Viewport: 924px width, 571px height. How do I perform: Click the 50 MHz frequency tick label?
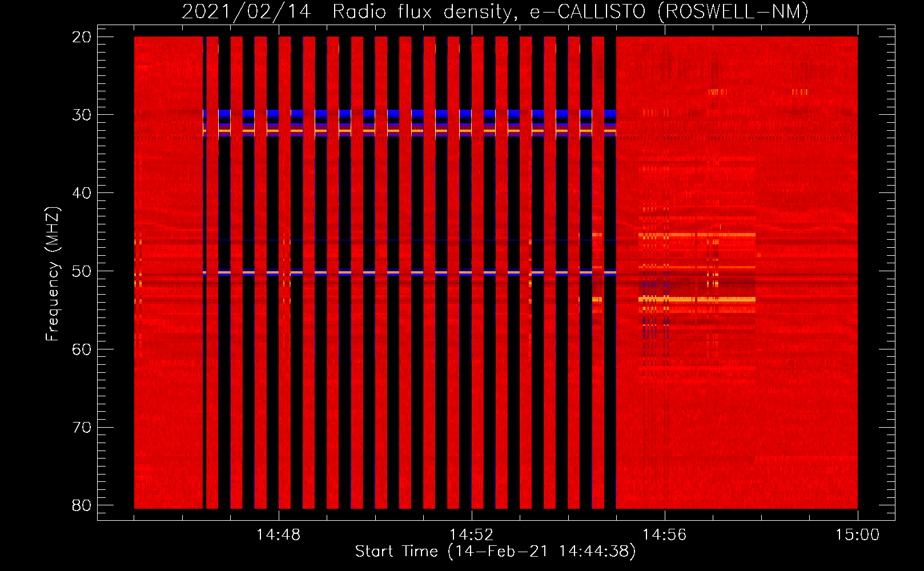[x=82, y=271]
